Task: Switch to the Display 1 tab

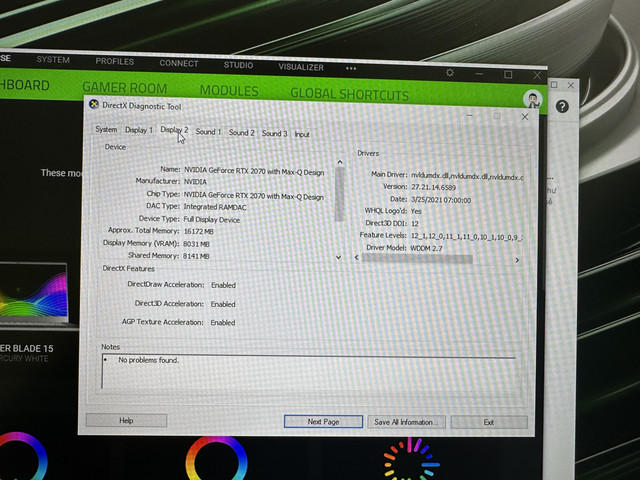Action: [x=138, y=130]
